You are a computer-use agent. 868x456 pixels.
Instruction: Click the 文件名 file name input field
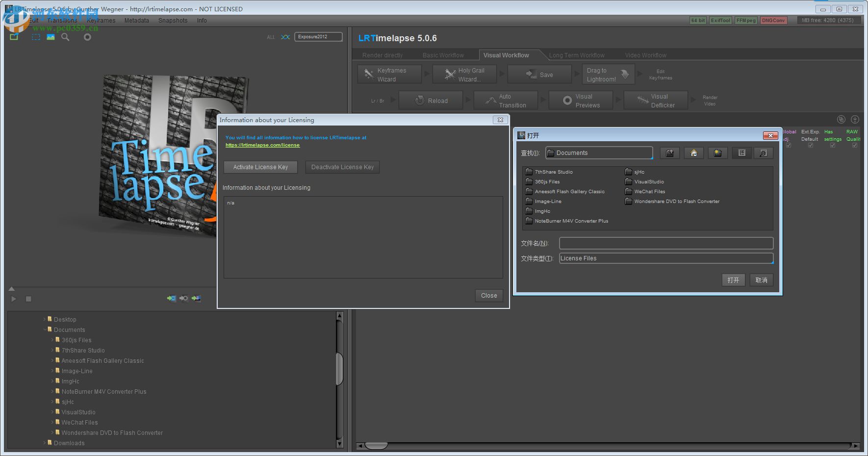click(666, 243)
